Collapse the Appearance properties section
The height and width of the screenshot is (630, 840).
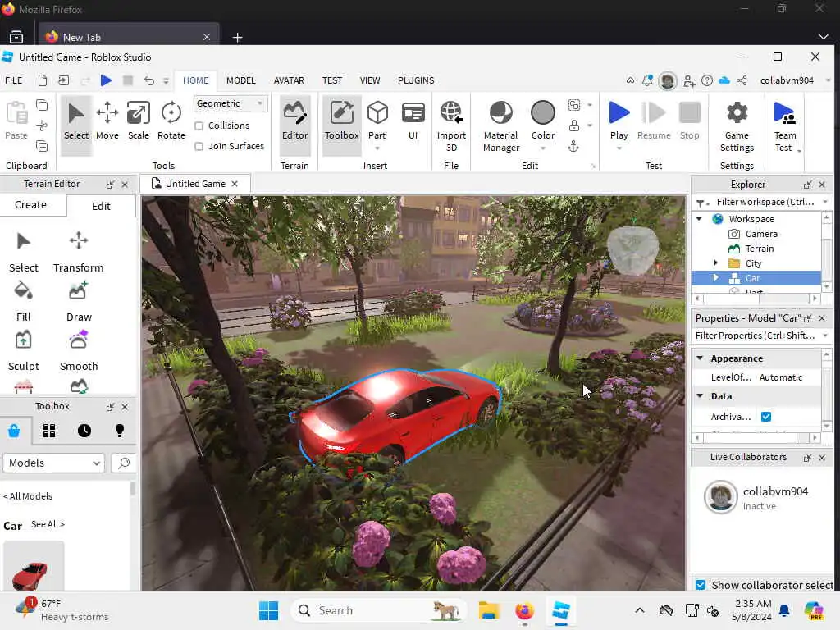tap(700, 358)
